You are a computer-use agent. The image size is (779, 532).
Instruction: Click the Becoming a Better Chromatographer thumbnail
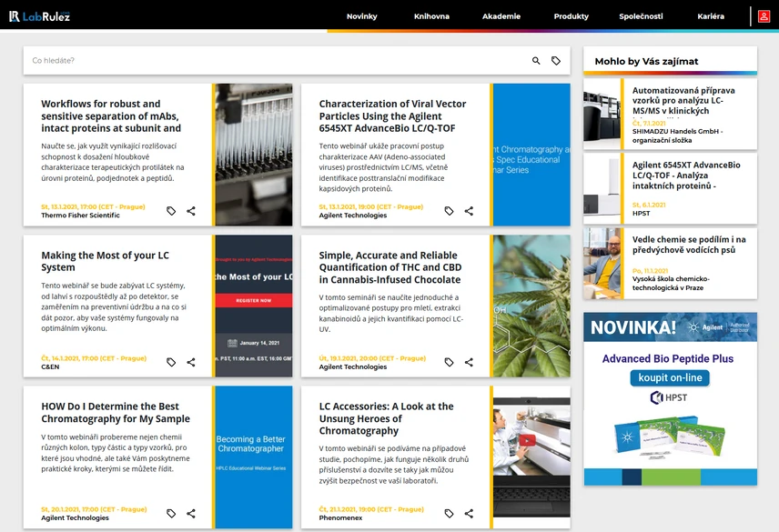tap(254, 457)
